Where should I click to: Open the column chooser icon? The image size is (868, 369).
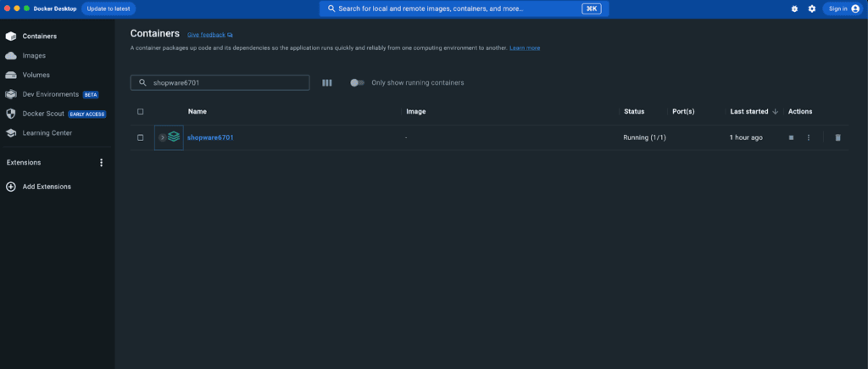327,82
